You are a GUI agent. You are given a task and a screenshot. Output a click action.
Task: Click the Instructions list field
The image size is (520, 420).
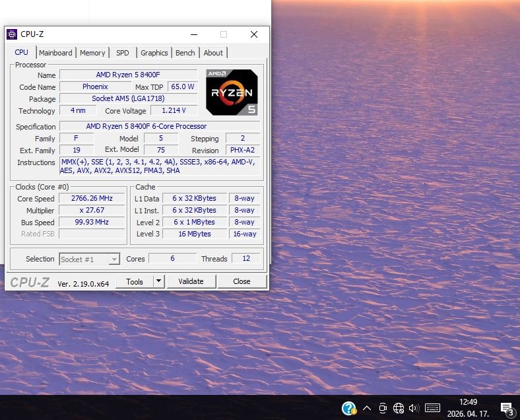160,166
